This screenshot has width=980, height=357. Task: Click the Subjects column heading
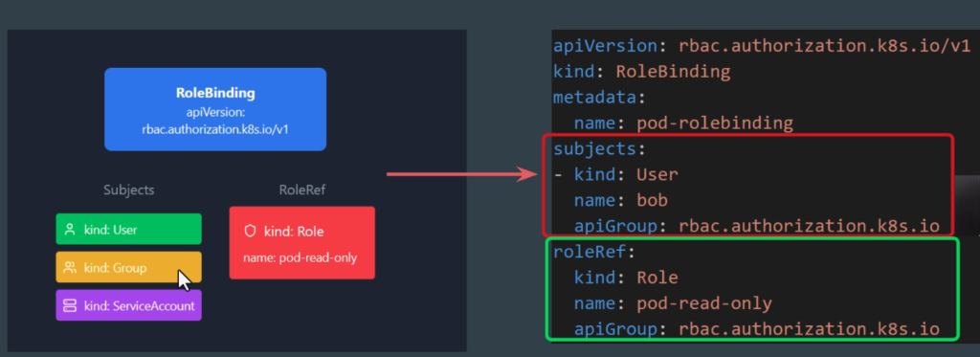point(129,190)
